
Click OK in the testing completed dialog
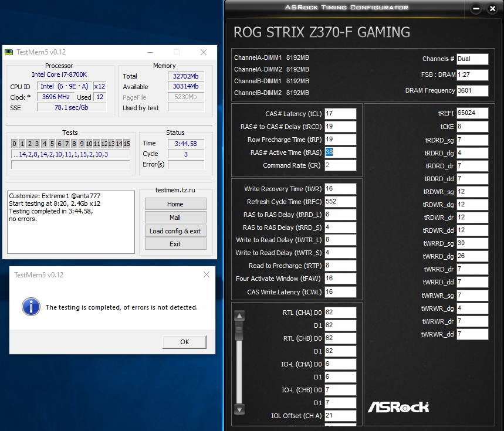(x=184, y=342)
